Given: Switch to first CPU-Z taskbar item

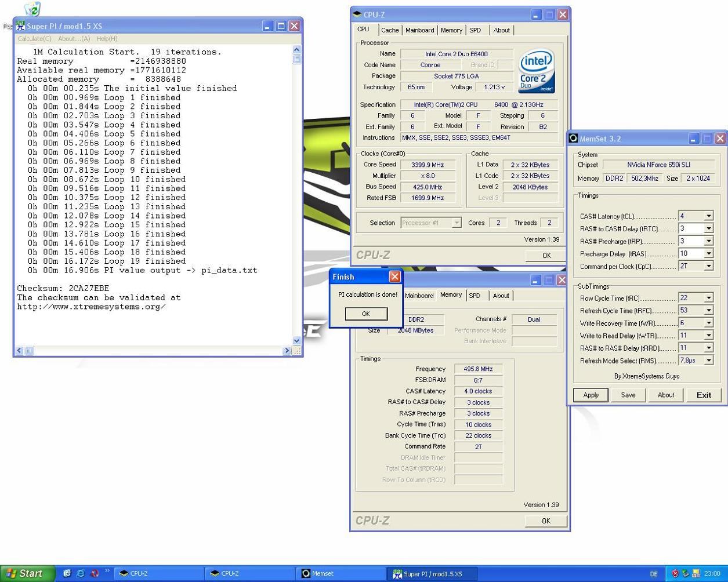Looking at the screenshot, I should [158, 573].
